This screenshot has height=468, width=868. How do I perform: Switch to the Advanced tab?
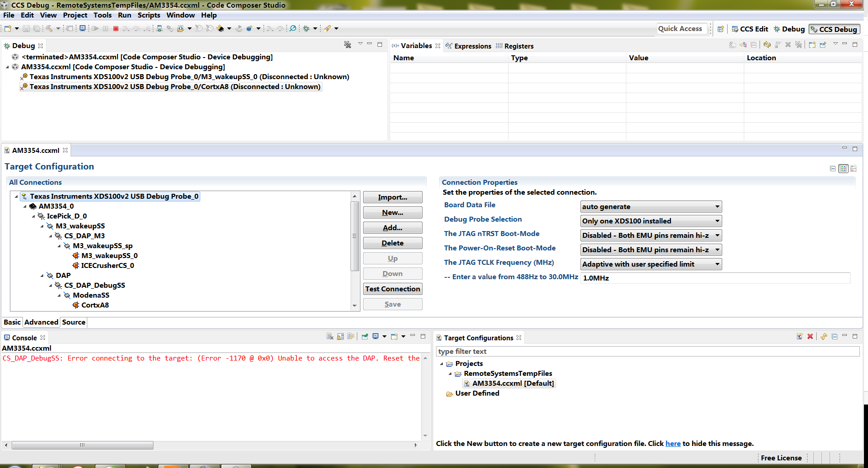pos(41,322)
